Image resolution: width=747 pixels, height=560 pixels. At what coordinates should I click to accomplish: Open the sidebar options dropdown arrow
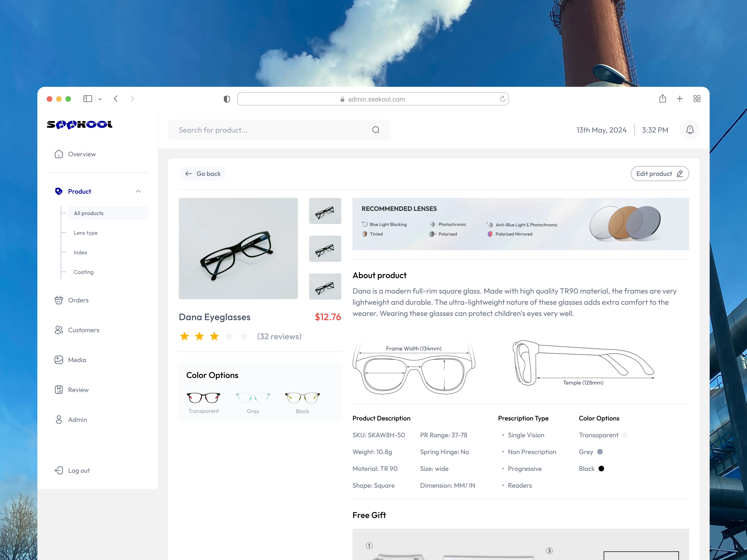tap(100, 99)
